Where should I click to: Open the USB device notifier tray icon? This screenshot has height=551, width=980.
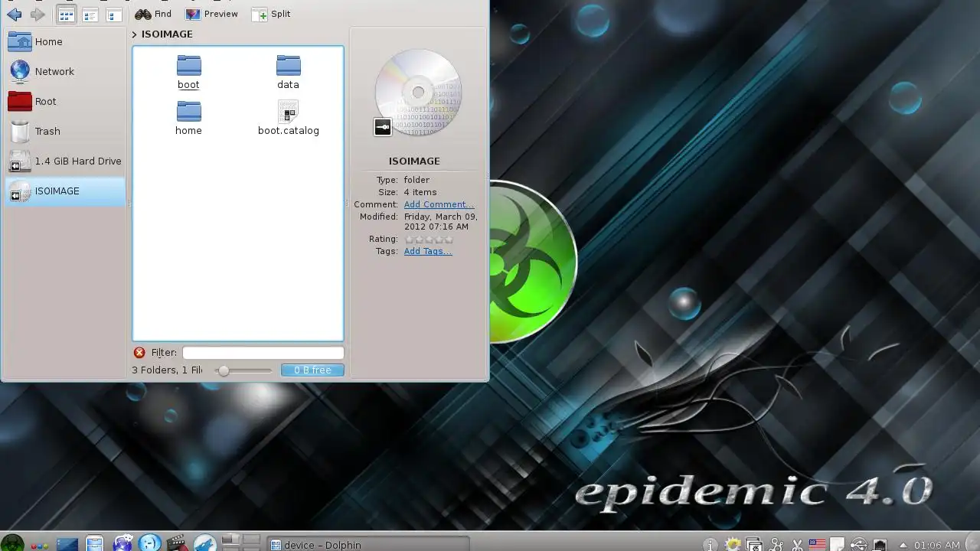[858, 544]
